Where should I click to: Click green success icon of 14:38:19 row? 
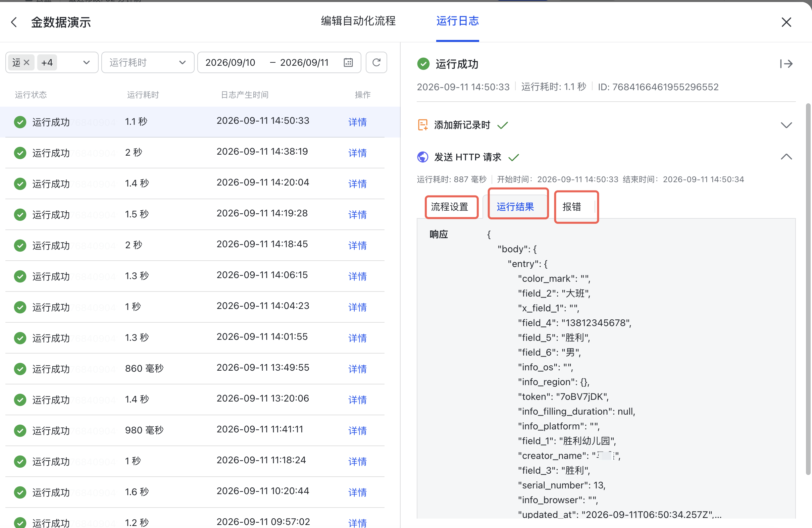pyautogui.click(x=20, y=153)
